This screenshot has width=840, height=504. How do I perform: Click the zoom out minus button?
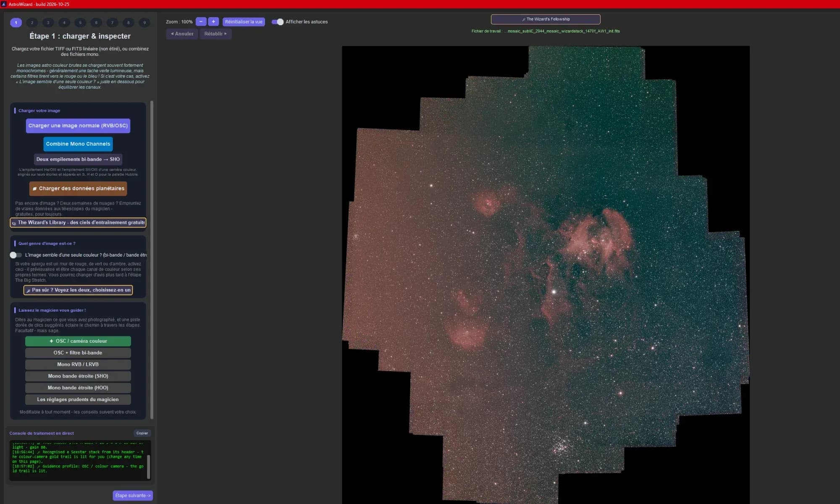tap(201, 22)
